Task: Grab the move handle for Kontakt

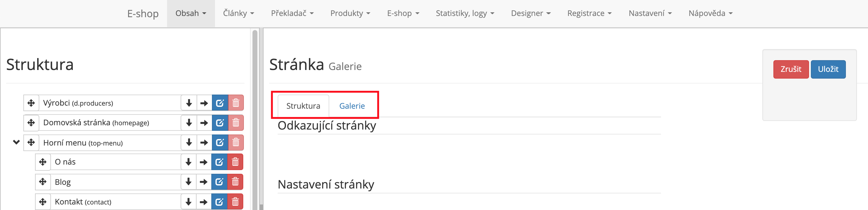Action: tap(43, 202)
